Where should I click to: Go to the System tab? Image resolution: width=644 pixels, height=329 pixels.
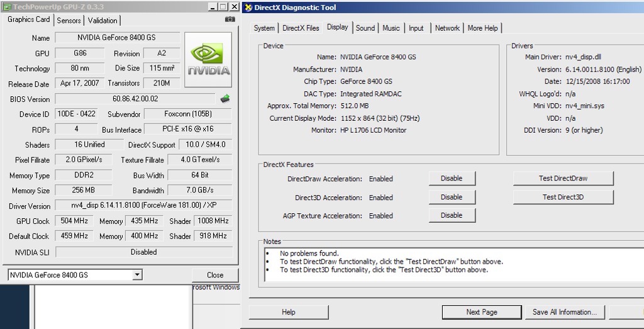tap(264, 28)
